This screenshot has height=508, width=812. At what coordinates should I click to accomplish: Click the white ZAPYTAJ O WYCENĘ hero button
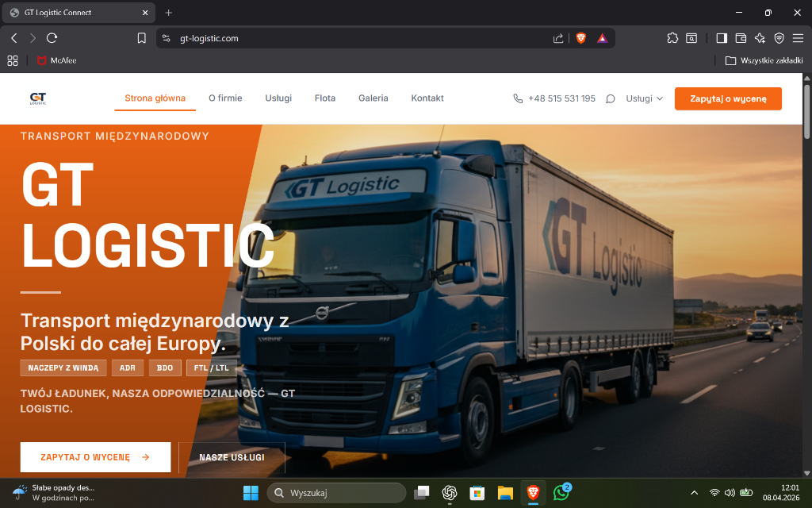coord(95,457)
